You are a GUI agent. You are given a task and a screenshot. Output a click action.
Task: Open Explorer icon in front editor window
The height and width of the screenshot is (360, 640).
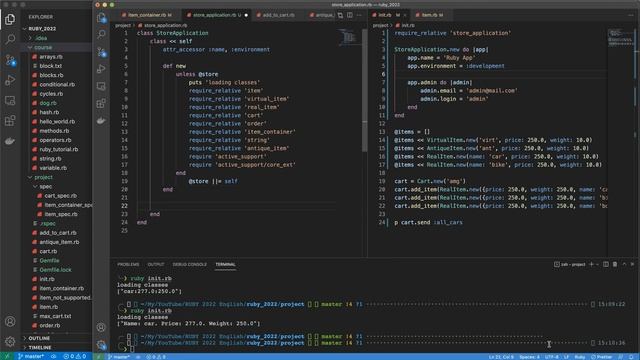[101, 18]
